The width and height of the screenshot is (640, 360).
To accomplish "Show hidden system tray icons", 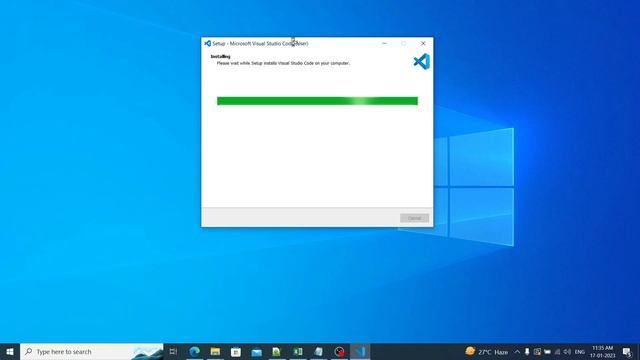I will point(517,351).
